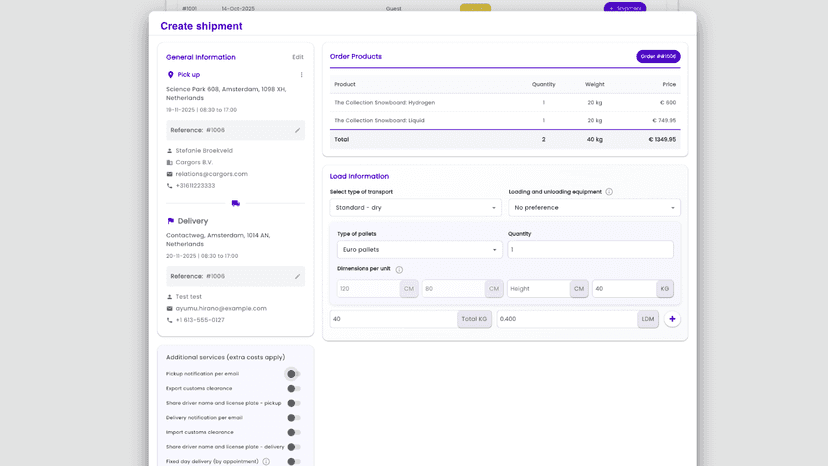The height and width of the screenshot is (466, 828).
Task: Toggle share driver name and license plate - delivery
Action: click(293, 447)
